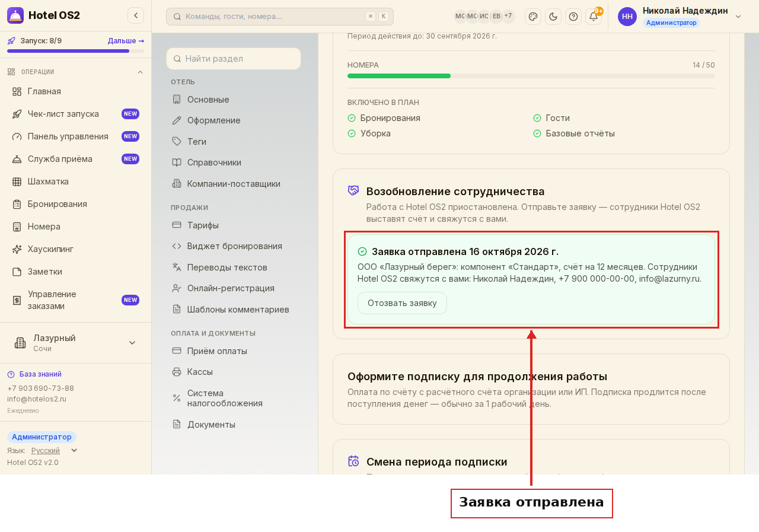This screenshot has width=759, height=532.
Task: Click the +7 users avatar badge
Action: 508,17
